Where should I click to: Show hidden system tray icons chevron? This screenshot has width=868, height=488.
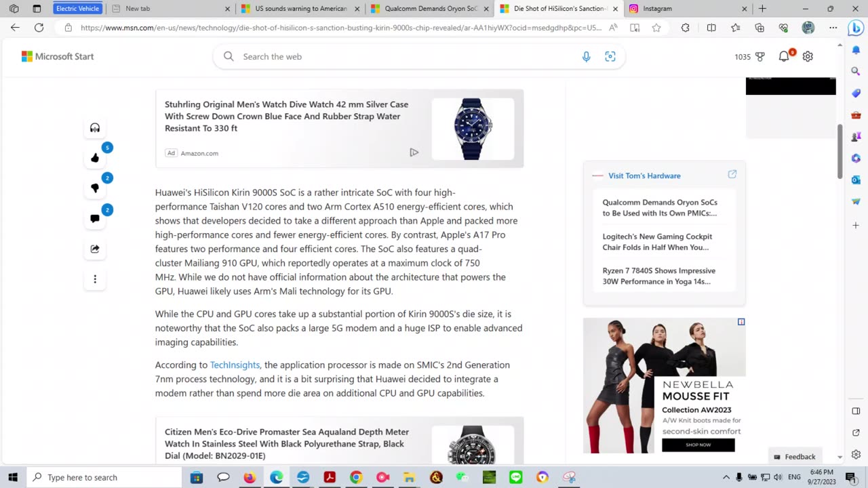726,477
